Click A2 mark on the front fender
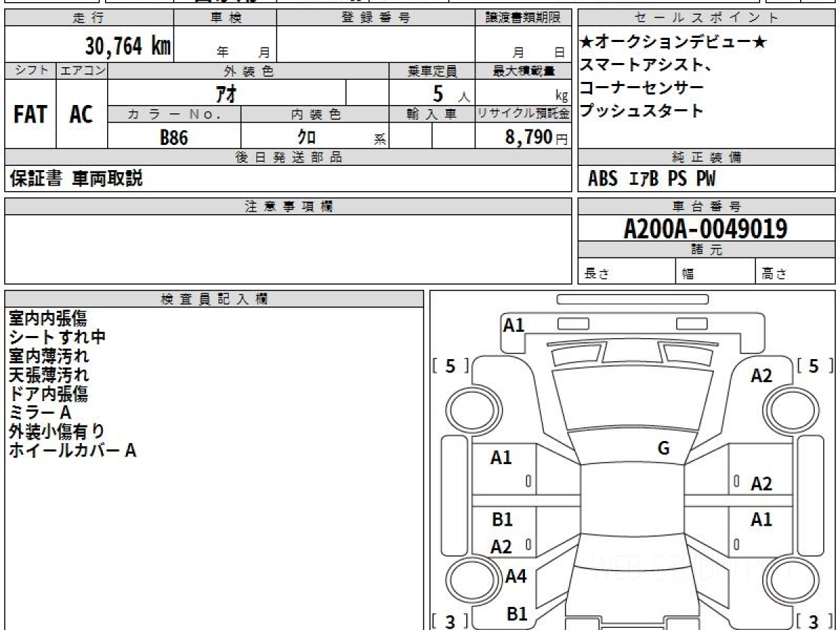This screenshot has width=840, height=630. tap(762, 377)
